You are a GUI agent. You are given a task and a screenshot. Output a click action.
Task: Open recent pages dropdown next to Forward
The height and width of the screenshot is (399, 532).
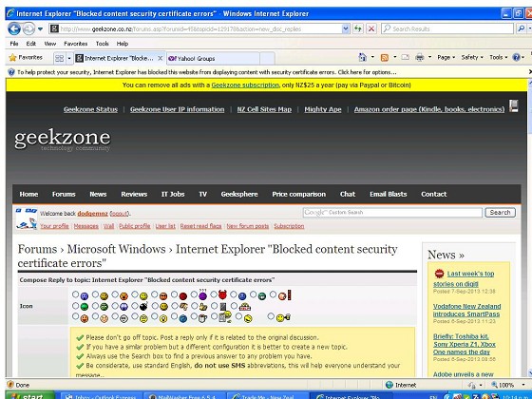pos(40,28)
